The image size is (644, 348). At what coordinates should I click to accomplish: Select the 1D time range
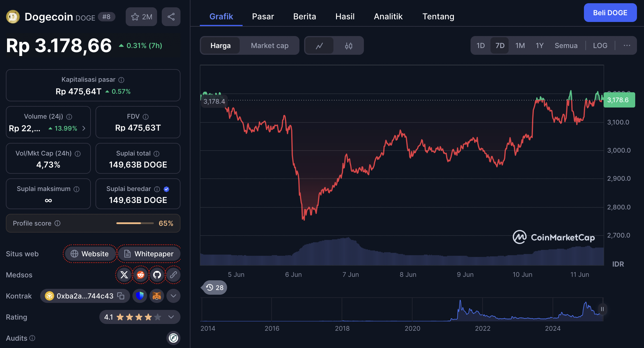click(x=481, y=46)
